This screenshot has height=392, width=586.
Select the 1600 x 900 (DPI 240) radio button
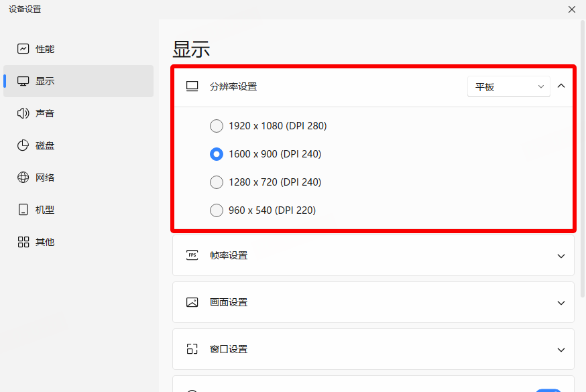point(217,154)
